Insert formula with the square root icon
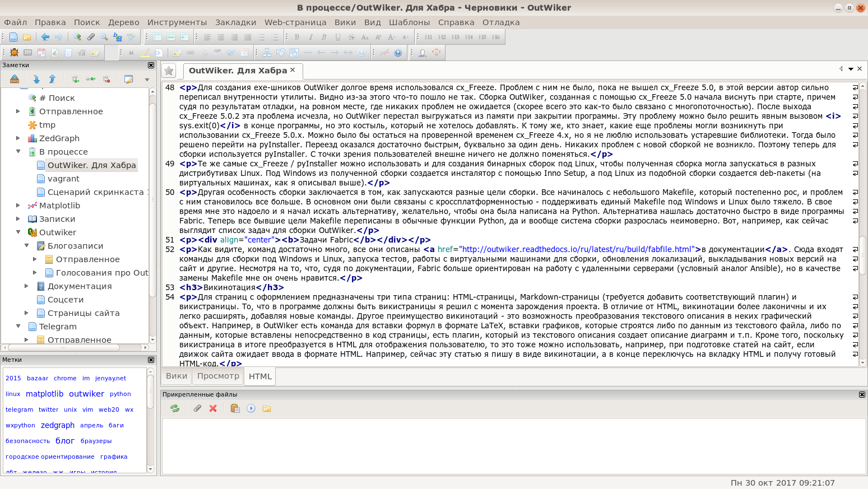Image resolution: width=868 pixels, height=489 pixels. tap(81, 53)
